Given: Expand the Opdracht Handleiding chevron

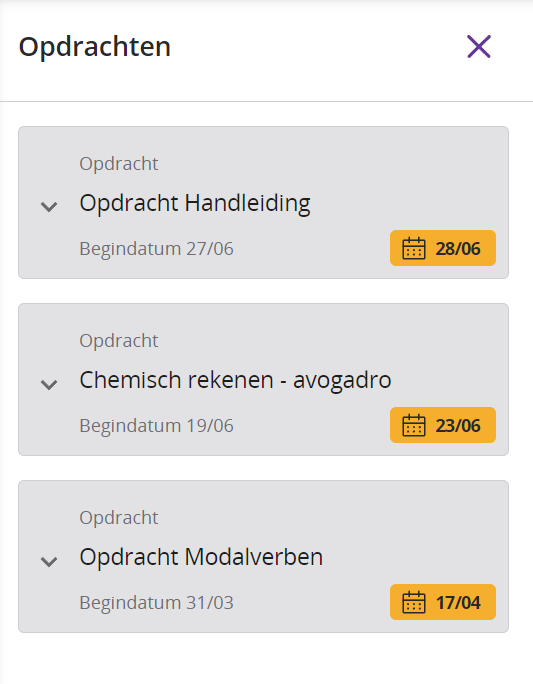Looking at the screenshot, I should point(49,206).
